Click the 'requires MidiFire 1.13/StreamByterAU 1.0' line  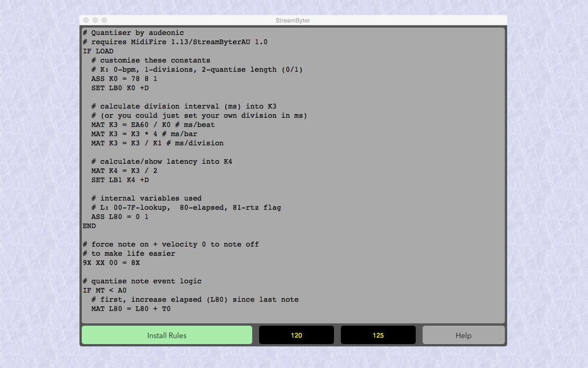(175, 42)
